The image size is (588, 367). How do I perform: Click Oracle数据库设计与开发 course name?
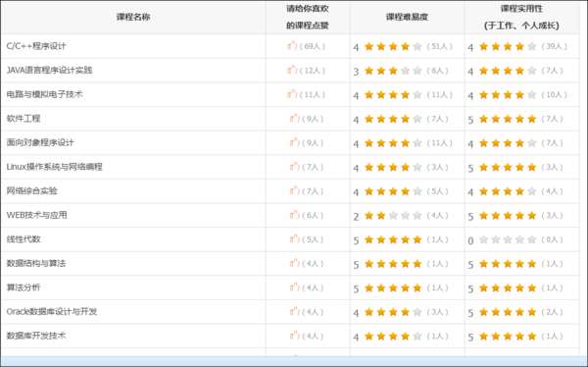[52, 312]
